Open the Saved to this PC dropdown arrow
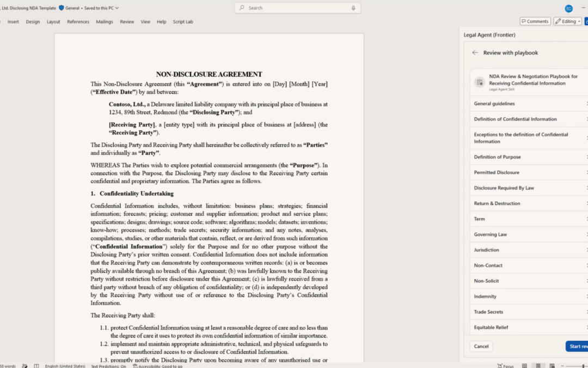Image resolution: width=588 pixels, height=368 pixels. [117, 8]
